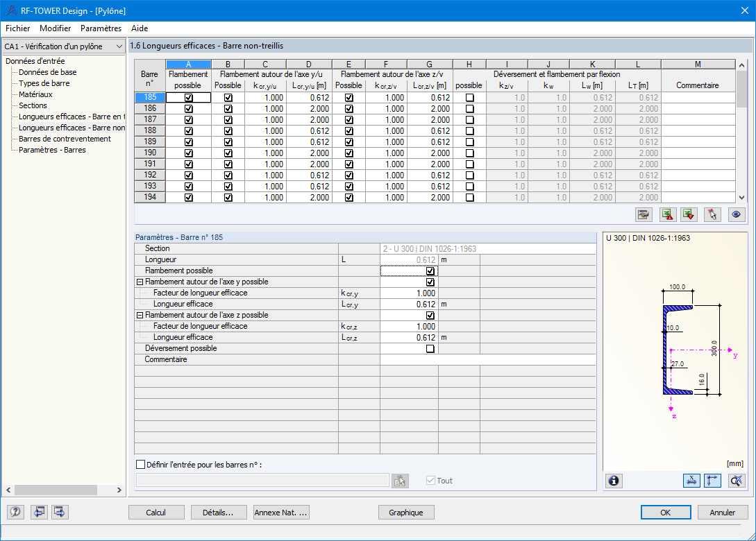Select 'Sections' in the tree
756x541 pixels.
pos(33,105)
